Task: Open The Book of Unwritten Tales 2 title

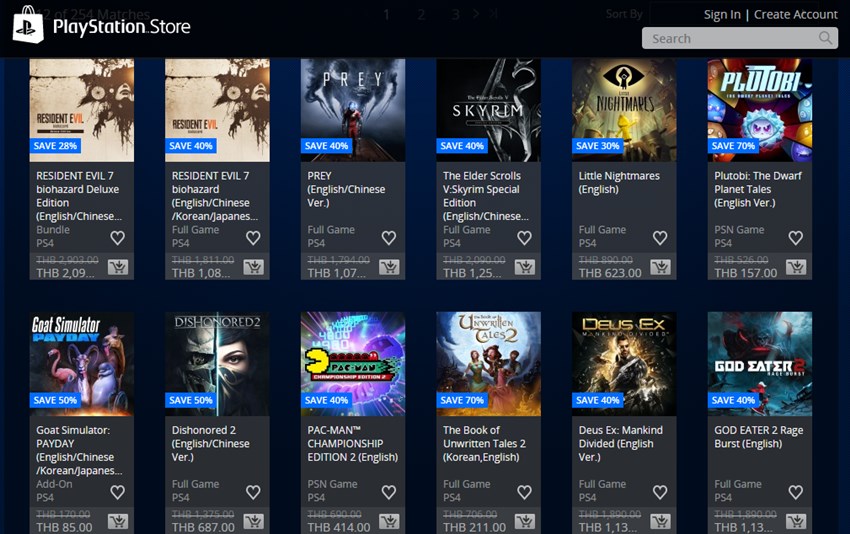Action: (484, 443)
